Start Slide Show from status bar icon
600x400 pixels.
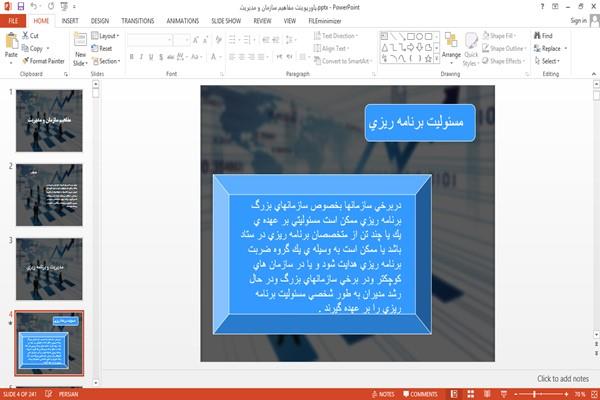click(x=504, y=394)
